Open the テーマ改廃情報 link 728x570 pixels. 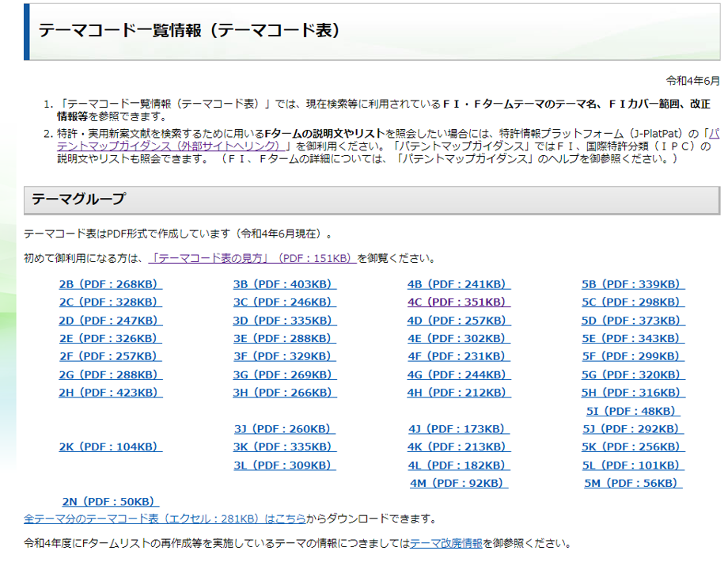446,543
